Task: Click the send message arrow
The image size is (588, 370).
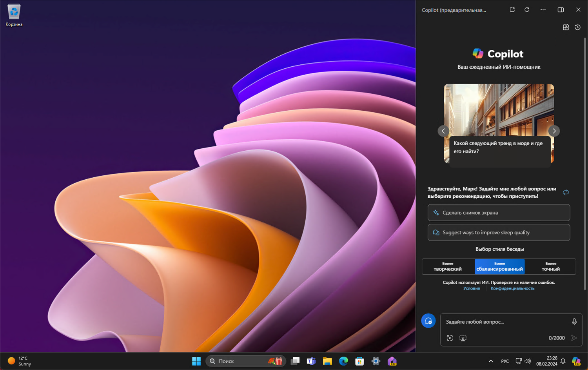Action: click(574, 338)
